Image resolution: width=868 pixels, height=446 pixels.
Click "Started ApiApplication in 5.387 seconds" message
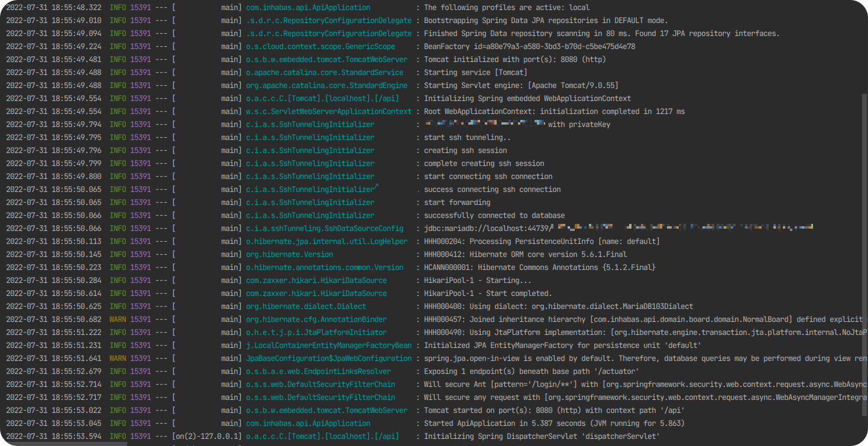555,424
